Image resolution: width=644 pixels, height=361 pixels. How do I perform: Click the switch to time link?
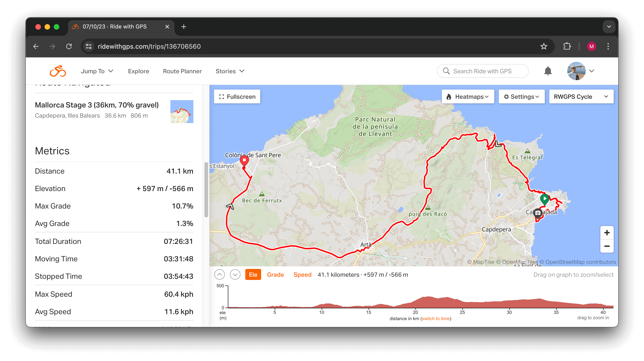[x=435, y=319]
